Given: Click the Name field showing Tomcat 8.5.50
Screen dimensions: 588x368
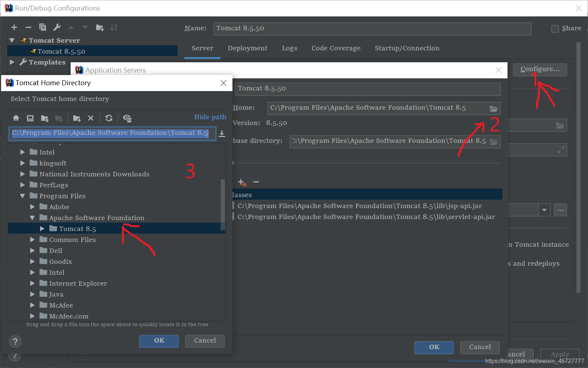Looking at the screenshot, I should pyautogui.click(x=372, y=29).
